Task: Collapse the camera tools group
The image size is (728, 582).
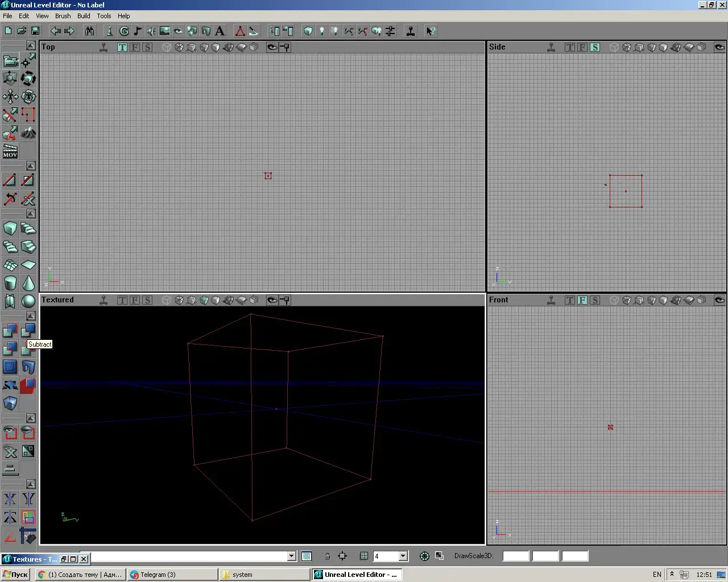Action: coord(31,45)
